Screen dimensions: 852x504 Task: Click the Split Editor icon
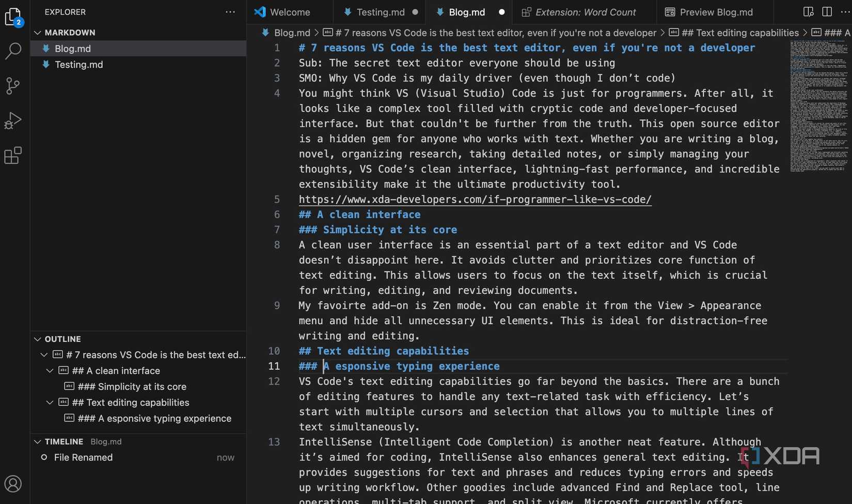coord(827,11)
